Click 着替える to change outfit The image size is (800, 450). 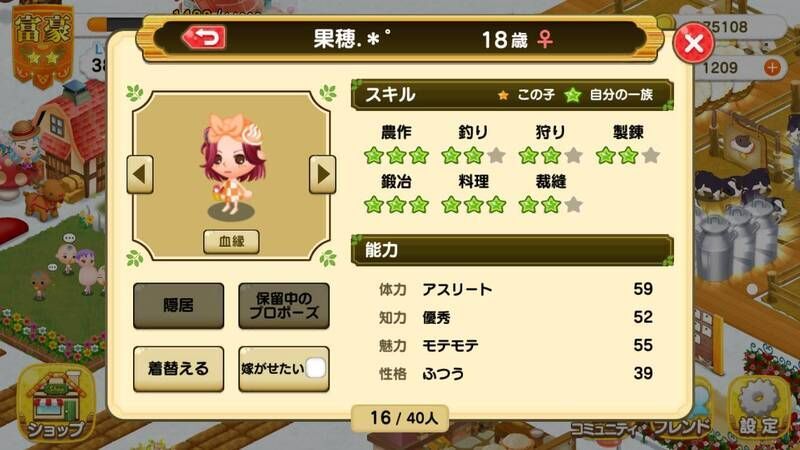pos(179,369)
